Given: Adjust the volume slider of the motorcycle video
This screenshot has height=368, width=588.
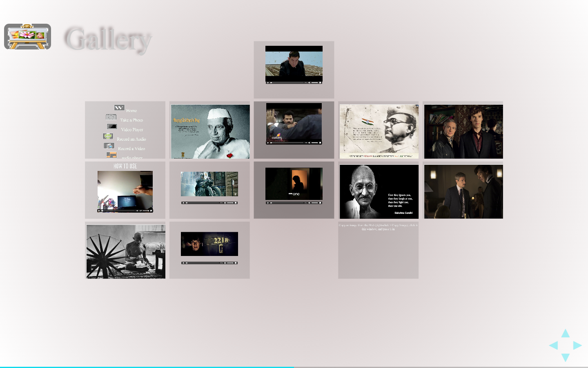Looking at the screenshot, I should coord(230,203).
